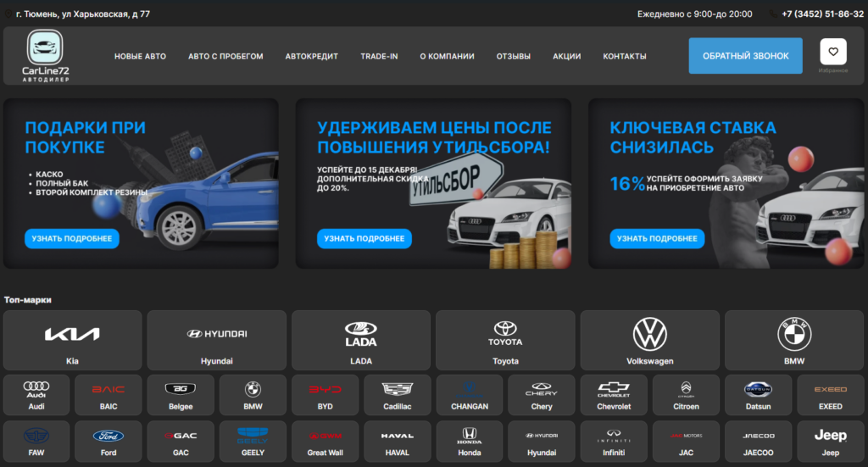
Task: Click the phone icon beside the number
Action: coord(773,14)
